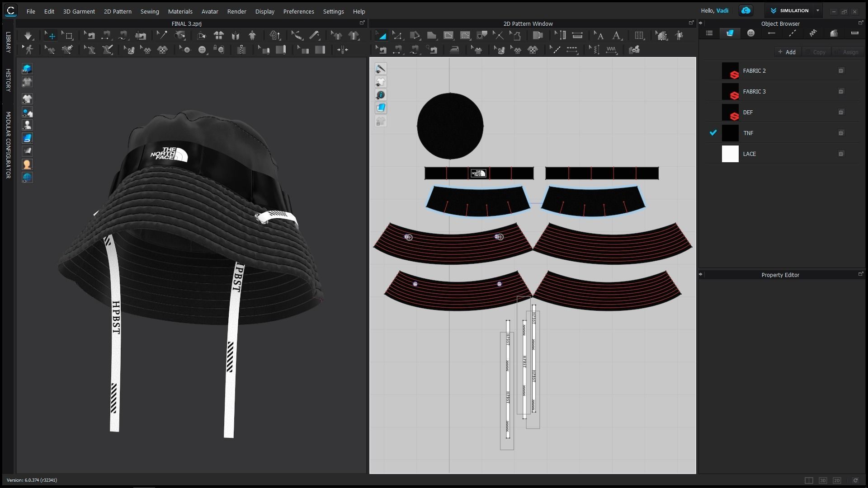Viewport: 868px width, 488px height.
Task: Activate the Transform Pattern tool in 2D toolbar
Action: click(x=381, y=35)
